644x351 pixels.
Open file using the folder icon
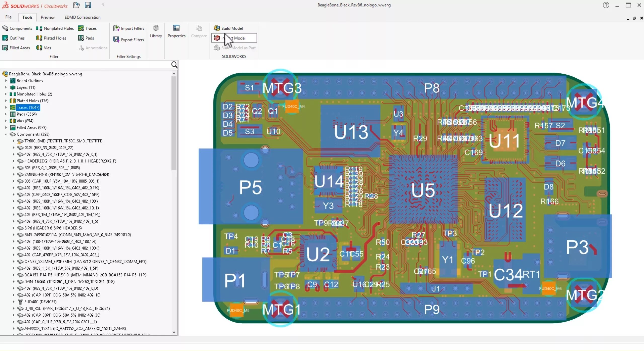[76, 5]
